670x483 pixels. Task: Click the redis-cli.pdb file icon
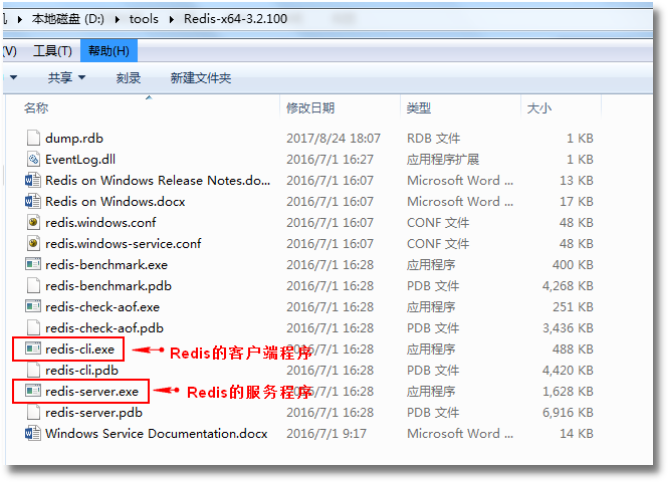click(x=33, y=370)
